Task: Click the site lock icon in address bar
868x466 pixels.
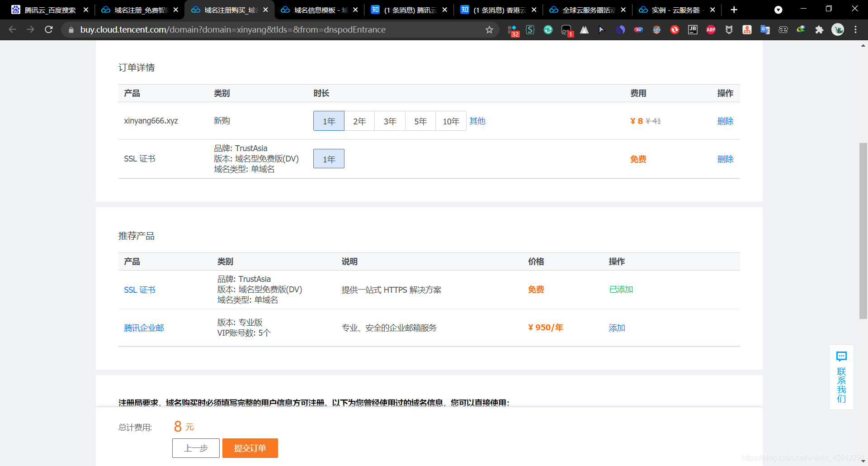Action: 71,30
